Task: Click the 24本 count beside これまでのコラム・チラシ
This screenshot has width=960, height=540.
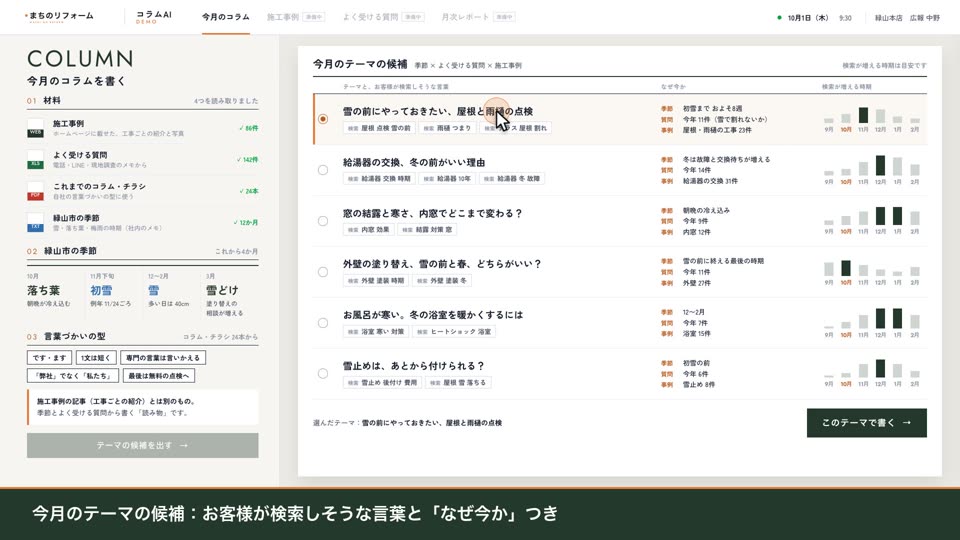Action: coord(249,191)
